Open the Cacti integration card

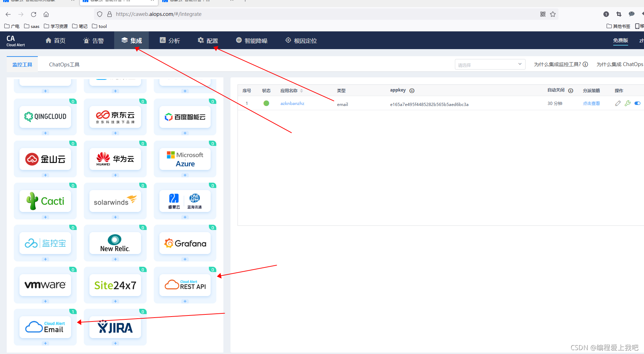(x=45, y=201)
